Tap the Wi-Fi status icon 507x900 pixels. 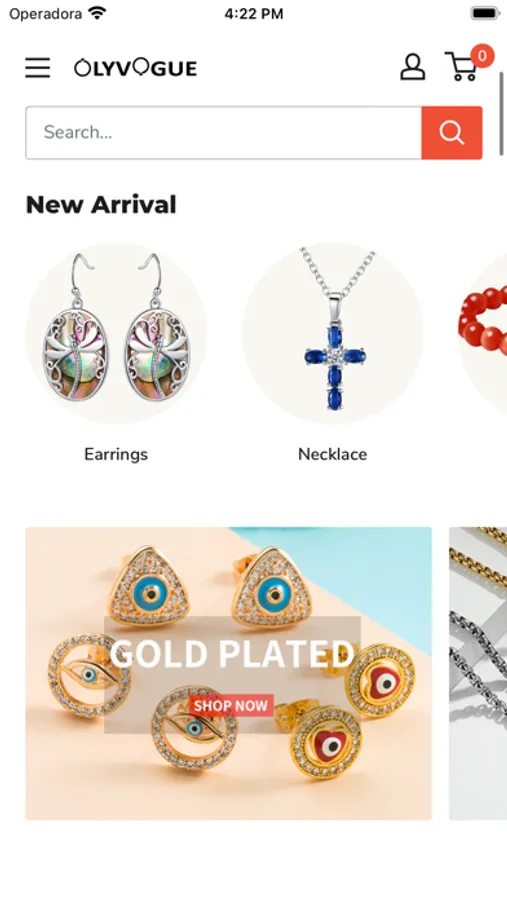click(98, 13)
